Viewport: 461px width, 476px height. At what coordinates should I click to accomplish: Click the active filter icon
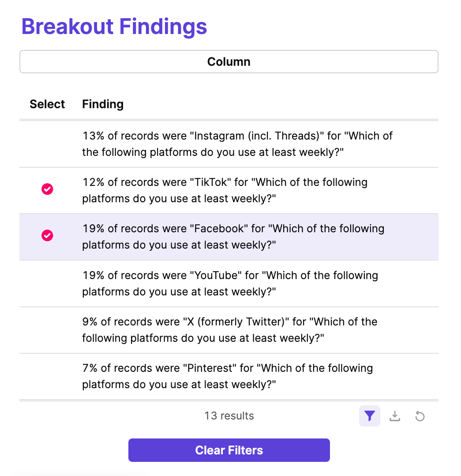[369, 416]
